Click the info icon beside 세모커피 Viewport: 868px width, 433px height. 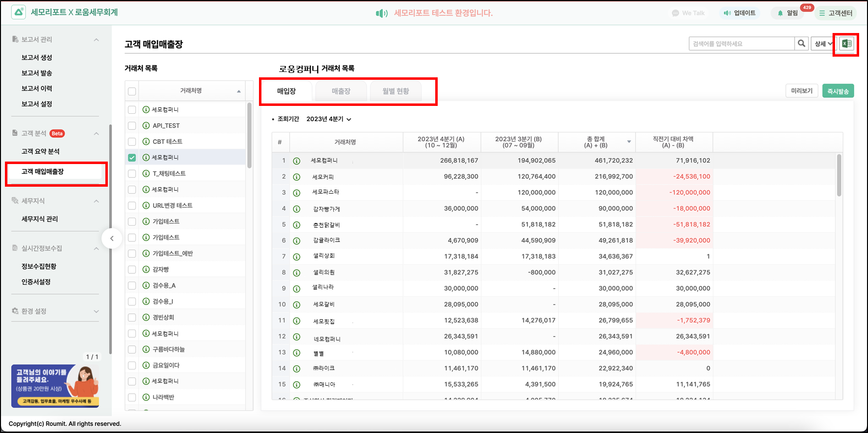[296, 177]
